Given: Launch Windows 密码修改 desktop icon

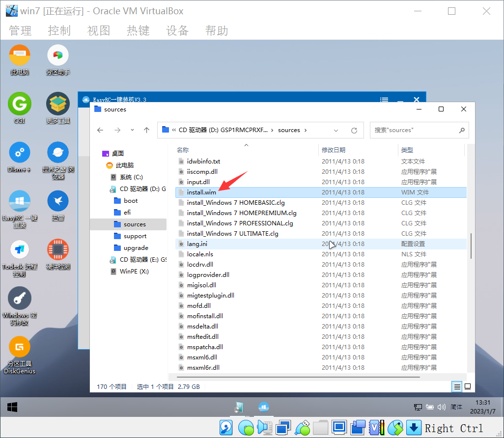Looking at the screenshot, I should [20, 306].
